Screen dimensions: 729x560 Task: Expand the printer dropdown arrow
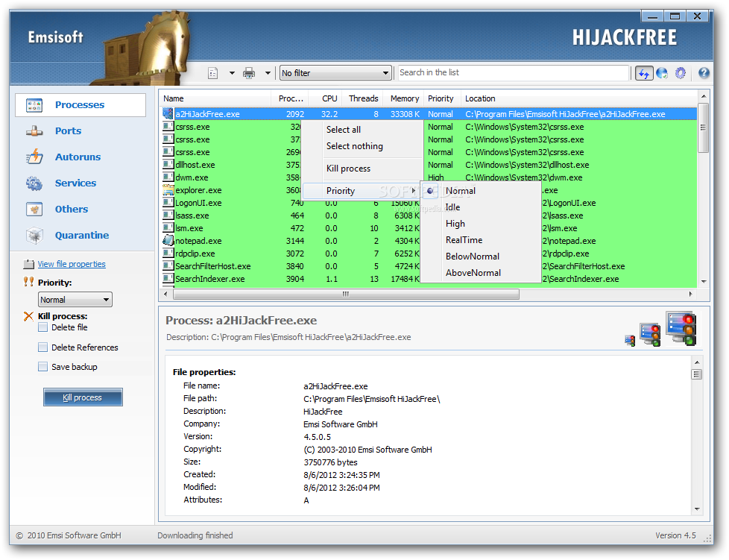point(268,73)
